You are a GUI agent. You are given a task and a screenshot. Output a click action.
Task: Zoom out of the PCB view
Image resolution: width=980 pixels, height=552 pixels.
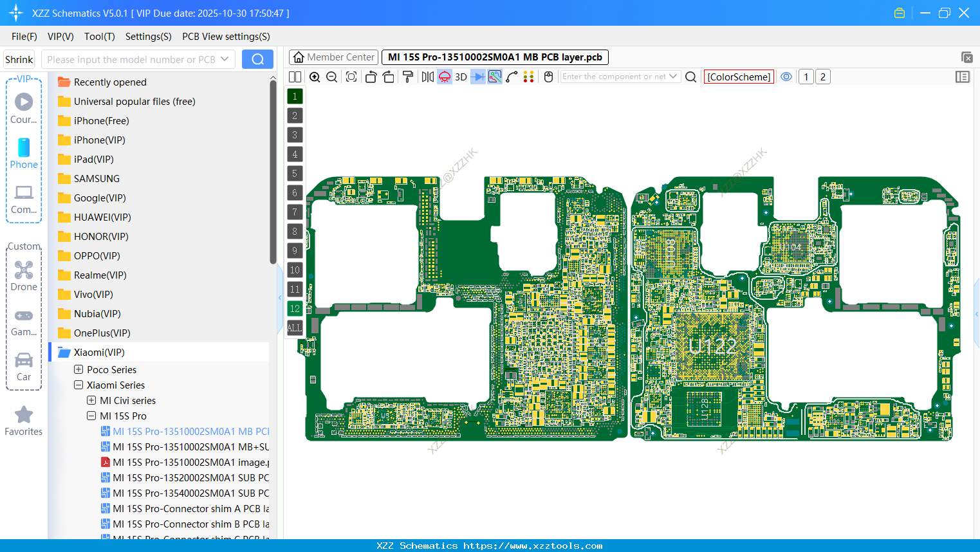pyautogui.click(x=332, y=77)
